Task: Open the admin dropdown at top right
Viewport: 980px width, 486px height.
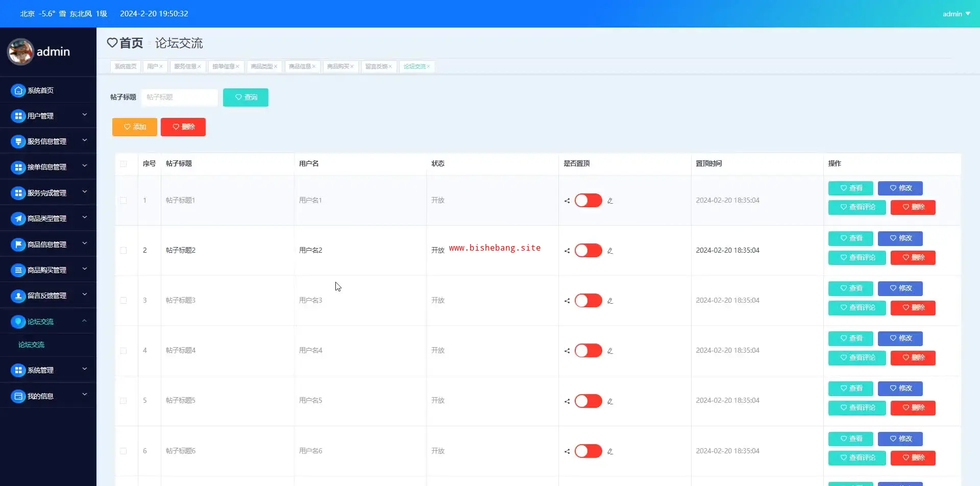Action: [x=956, y=14]
